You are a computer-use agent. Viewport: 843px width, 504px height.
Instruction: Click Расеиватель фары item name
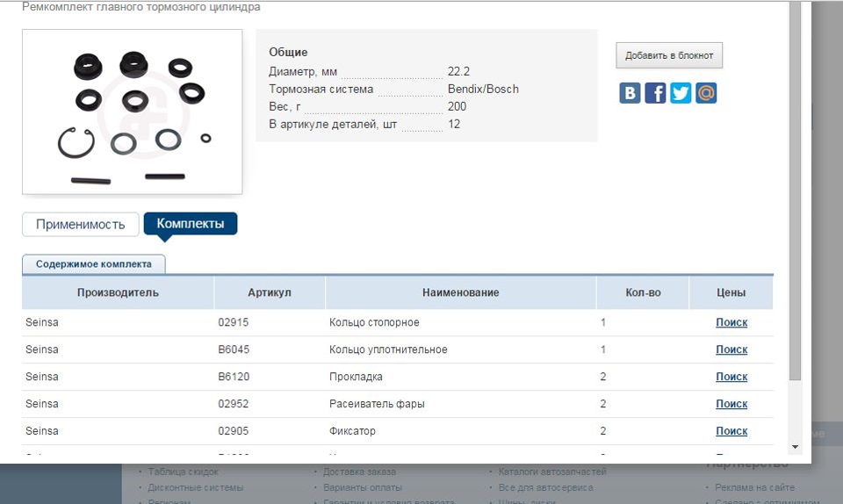pos(377,404)
